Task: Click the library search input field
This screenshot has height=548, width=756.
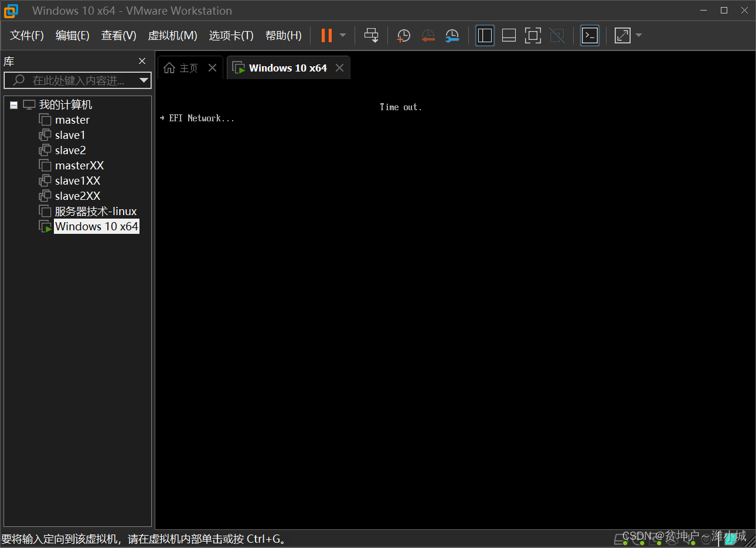Action: [x=77, y=80]
